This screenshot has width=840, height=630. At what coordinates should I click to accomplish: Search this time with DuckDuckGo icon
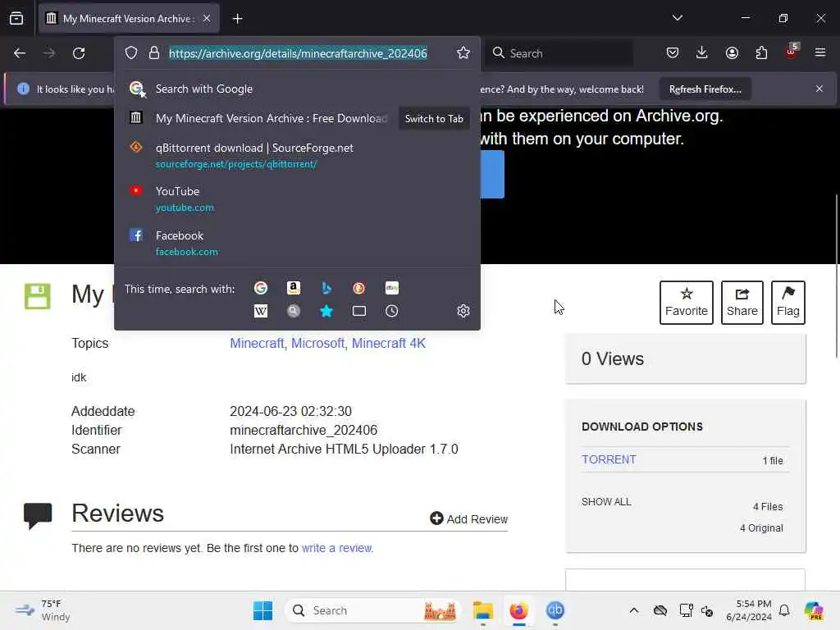[359, 288]
